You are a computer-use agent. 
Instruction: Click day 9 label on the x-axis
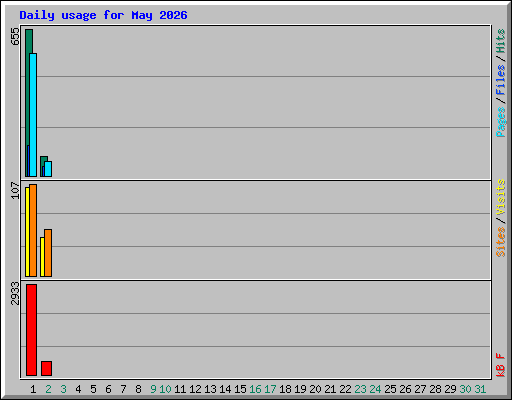pos(153,389)
